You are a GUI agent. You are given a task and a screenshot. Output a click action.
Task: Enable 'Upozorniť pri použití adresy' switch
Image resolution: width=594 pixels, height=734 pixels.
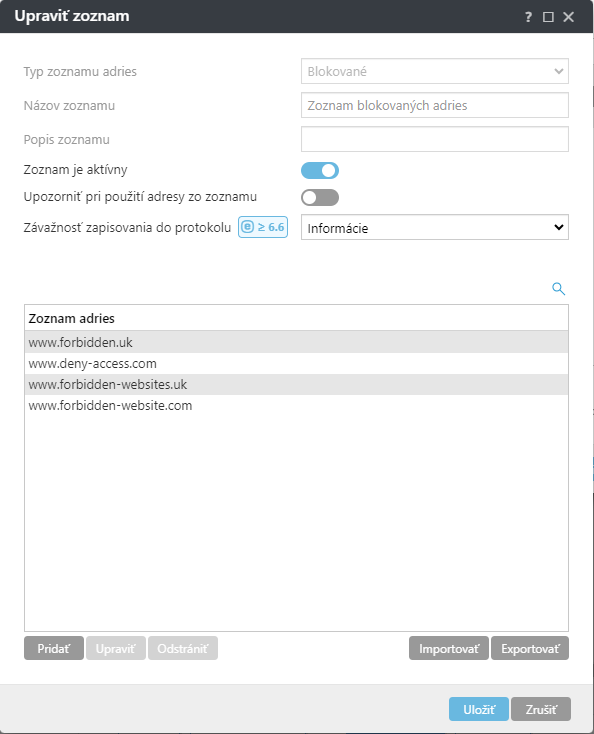pyautogui.click(x=320, y=198)
